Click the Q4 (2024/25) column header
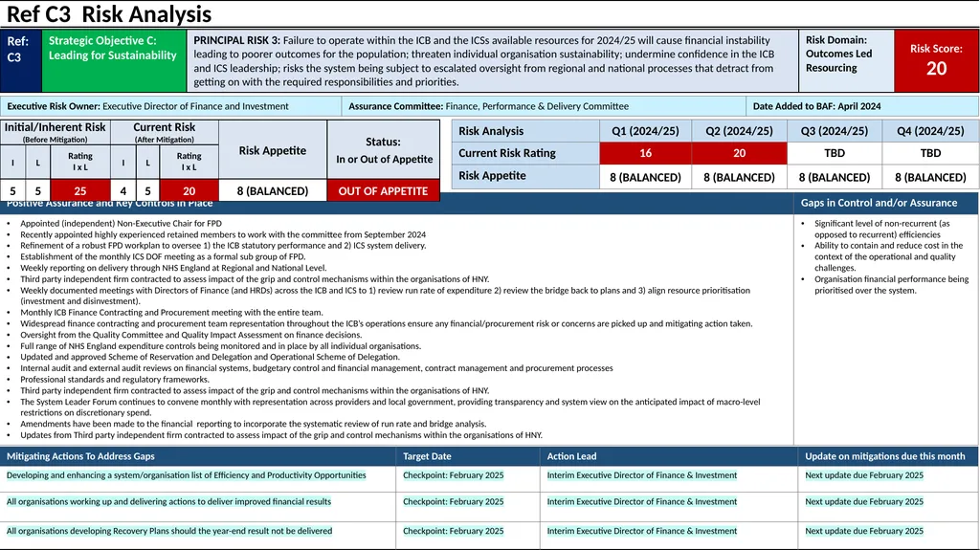Screen dimensions: 980x550 [930, 131]
